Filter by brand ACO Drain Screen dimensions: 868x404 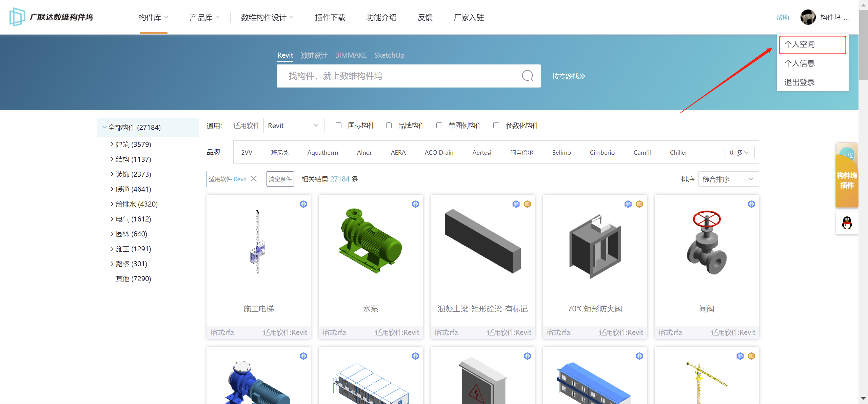[439, 152]
